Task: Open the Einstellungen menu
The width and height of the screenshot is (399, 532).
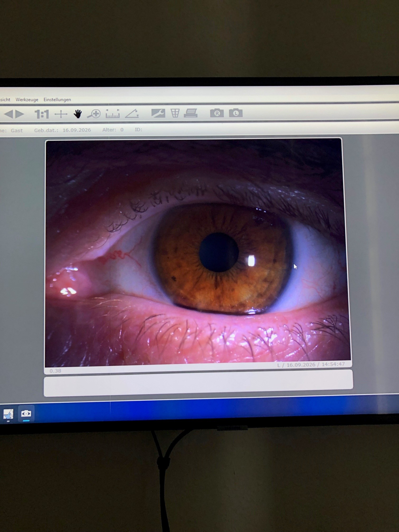Action: pyautogui.click(x=57, y=99)
